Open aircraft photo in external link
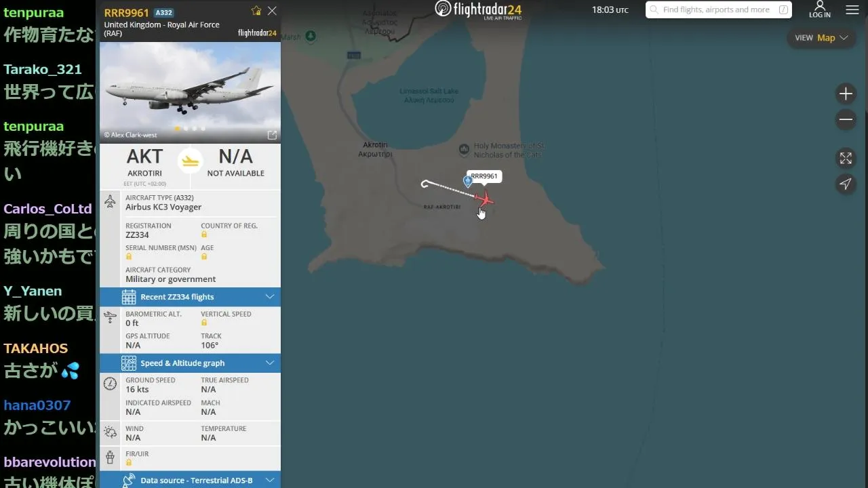The height and width of the screenshot is (488, 868). coord(272,135)
